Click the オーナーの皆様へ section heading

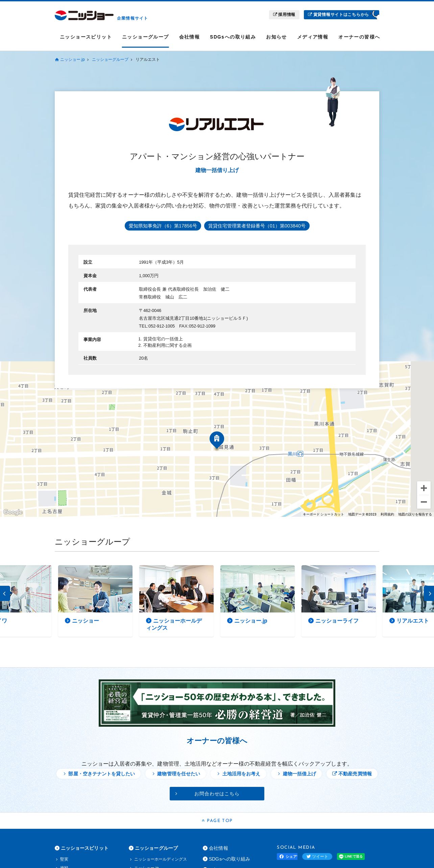[x=217, y=741]
